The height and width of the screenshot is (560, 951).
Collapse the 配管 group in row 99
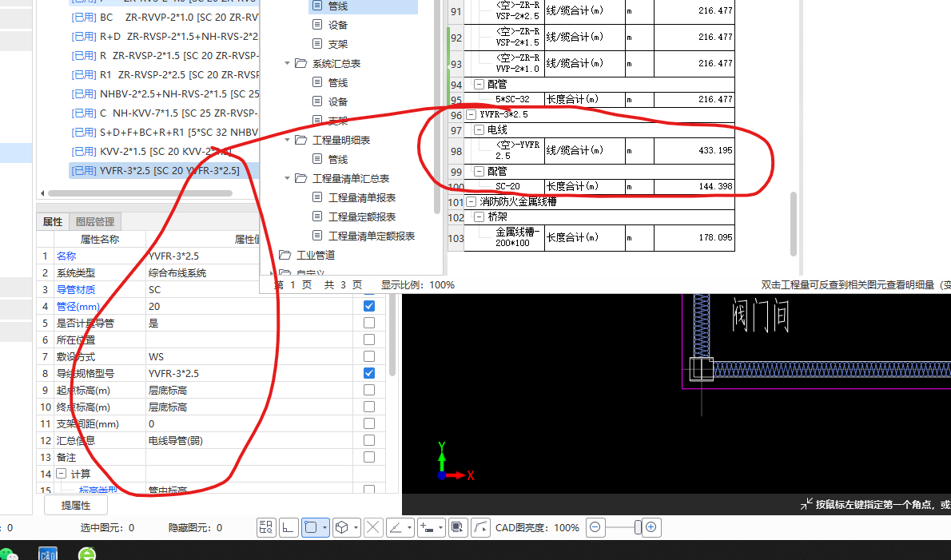479,172
